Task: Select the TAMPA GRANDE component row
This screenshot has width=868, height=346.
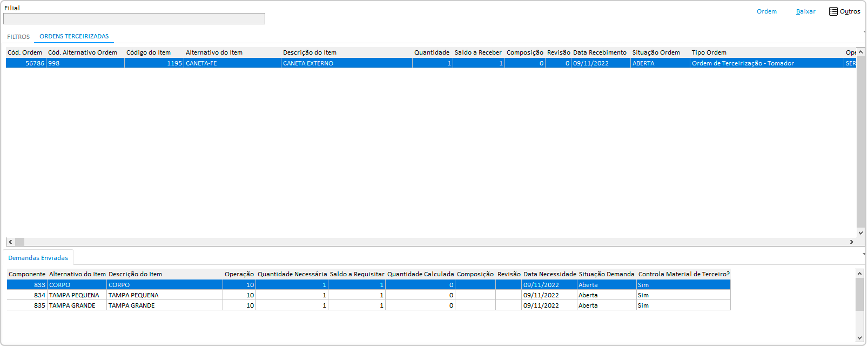Action: 131,305
